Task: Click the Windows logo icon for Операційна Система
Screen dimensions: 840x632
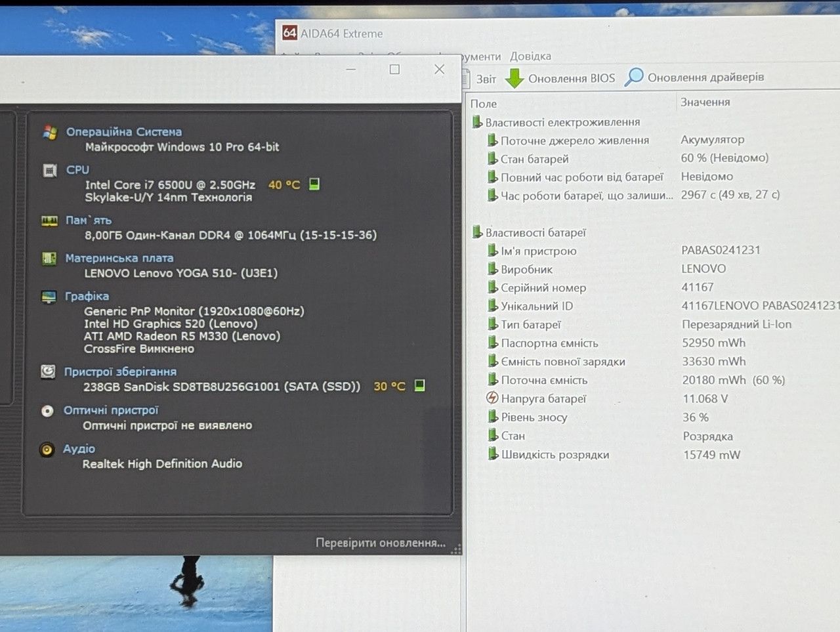Action: (x=50, y=132)
